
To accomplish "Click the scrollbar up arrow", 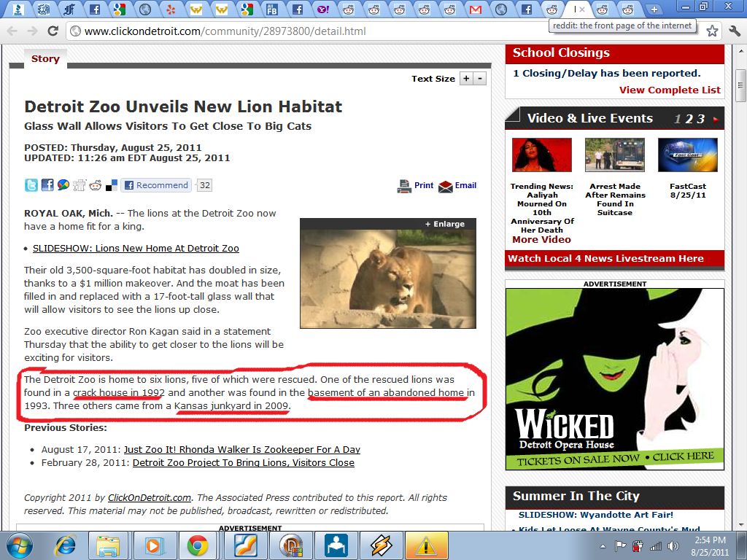I will pos(740,50).
